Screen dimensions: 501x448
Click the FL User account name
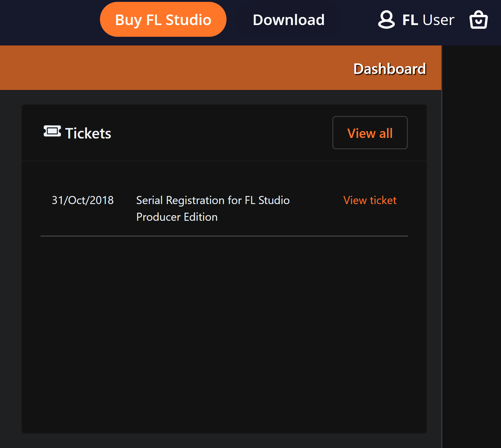point(428,20)
